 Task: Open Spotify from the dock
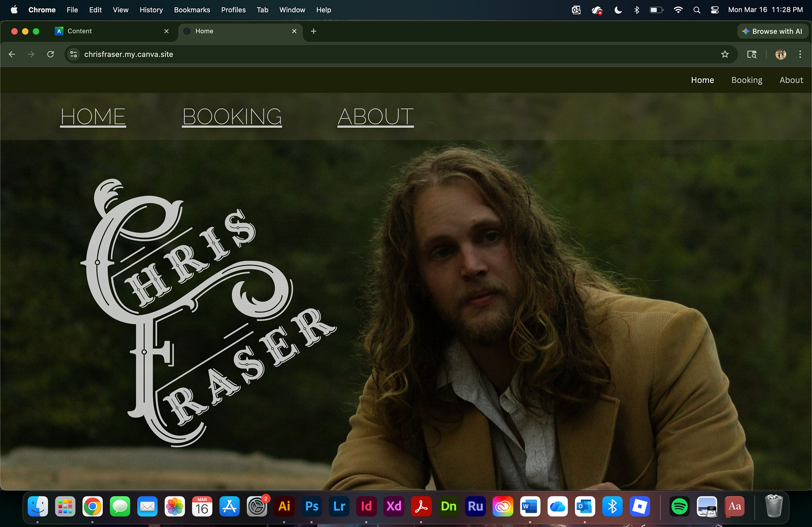[679, 506]
